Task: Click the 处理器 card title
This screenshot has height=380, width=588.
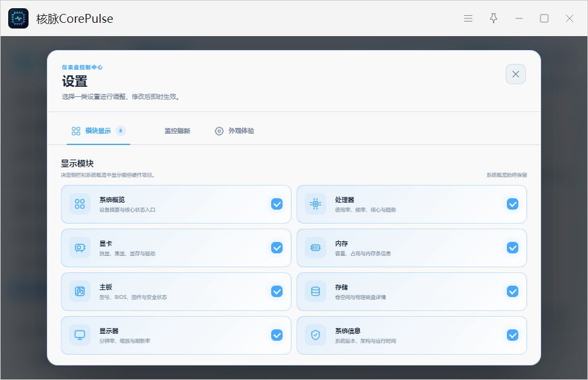Action: tap(345, 199)
